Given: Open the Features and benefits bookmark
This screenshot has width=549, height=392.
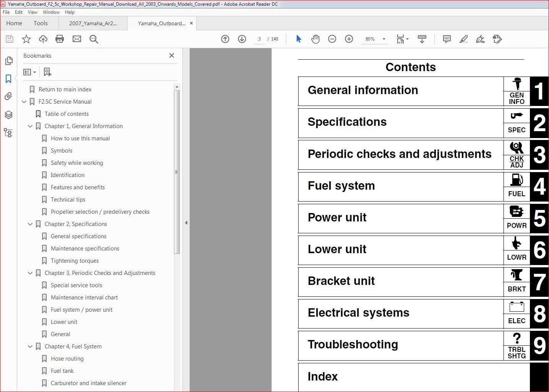Looking at the screenshot, I should click(x=78, y=187).
